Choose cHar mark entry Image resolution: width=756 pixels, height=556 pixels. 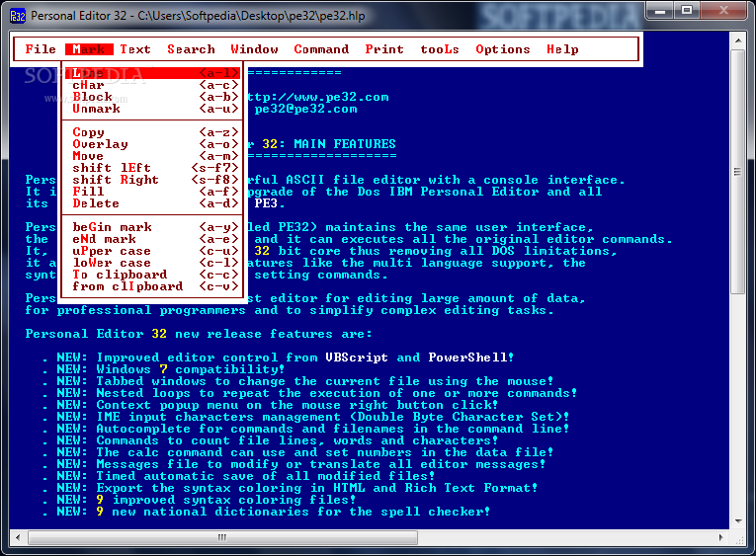point(152,85)
